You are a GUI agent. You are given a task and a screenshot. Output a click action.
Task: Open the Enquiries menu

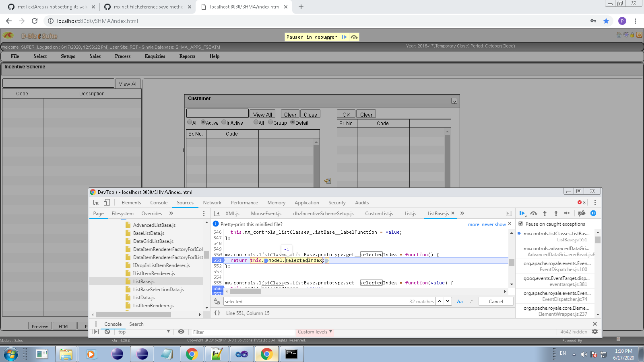pos(155,56)
